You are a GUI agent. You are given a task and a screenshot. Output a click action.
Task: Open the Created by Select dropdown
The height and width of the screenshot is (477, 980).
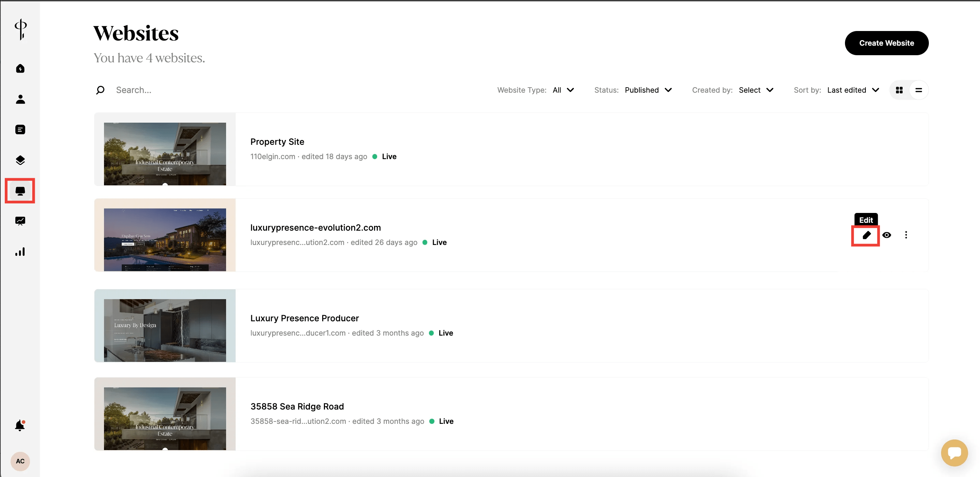(x=756, y=90)
